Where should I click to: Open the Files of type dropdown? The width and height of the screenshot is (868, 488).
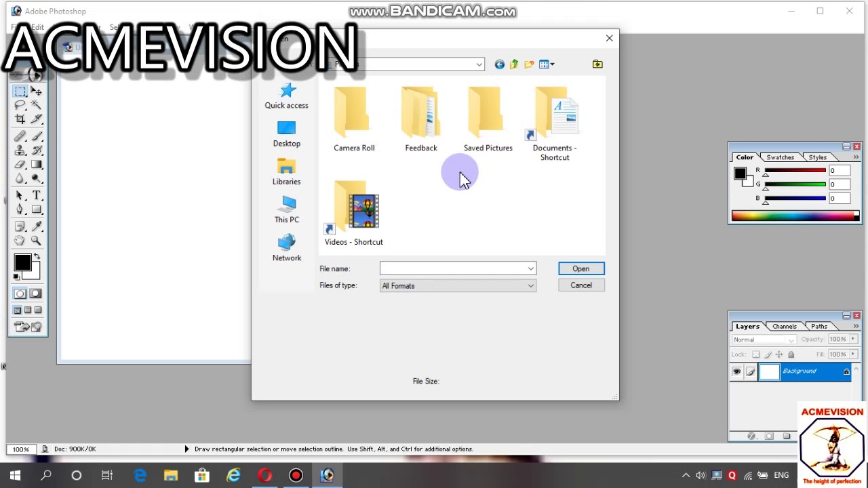[x=530, y=286]
